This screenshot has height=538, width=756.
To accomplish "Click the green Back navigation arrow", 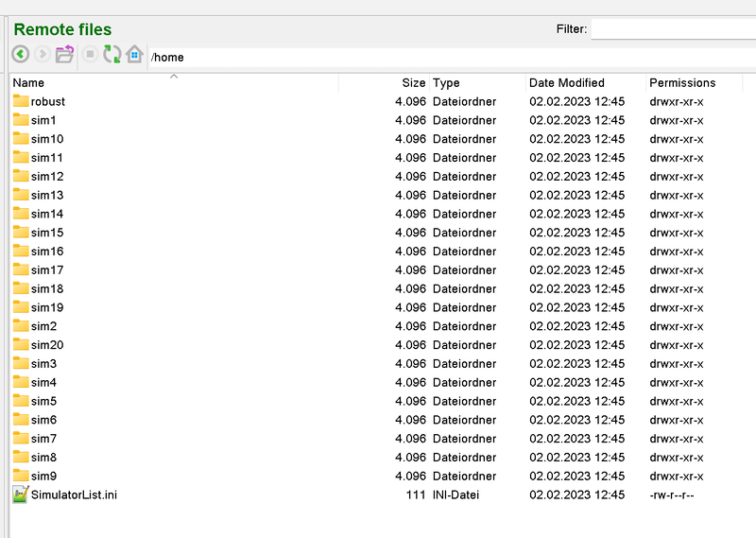I will pos(20,55).
